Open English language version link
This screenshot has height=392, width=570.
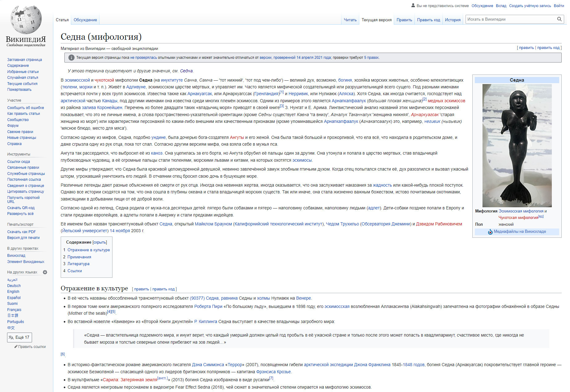(13, 292)
